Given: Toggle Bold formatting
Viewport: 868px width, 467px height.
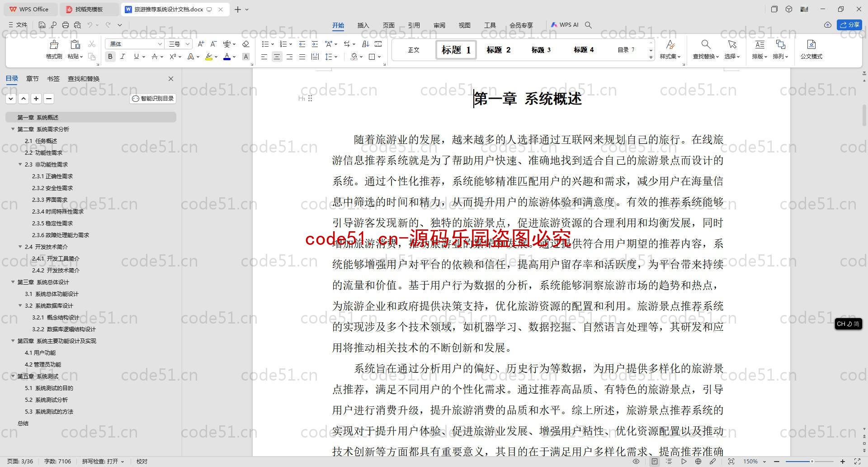Looking at the screenshot, I should coord(110,57).
